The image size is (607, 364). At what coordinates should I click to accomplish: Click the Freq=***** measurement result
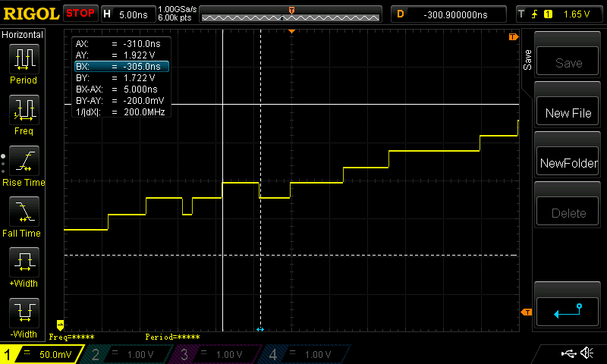tap(71, 337)
